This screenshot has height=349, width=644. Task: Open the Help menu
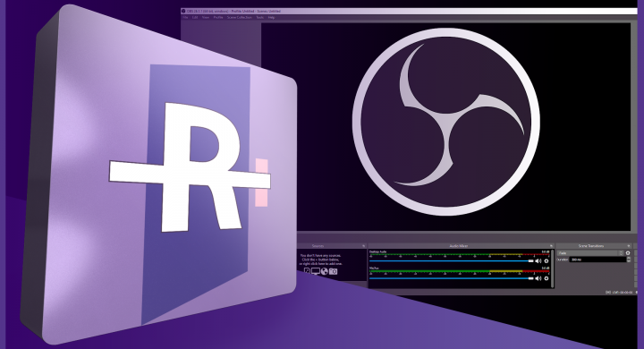[271, 18]
